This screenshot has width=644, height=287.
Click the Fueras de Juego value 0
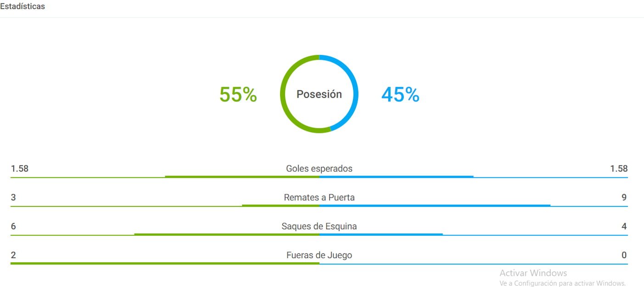point(624,255)
